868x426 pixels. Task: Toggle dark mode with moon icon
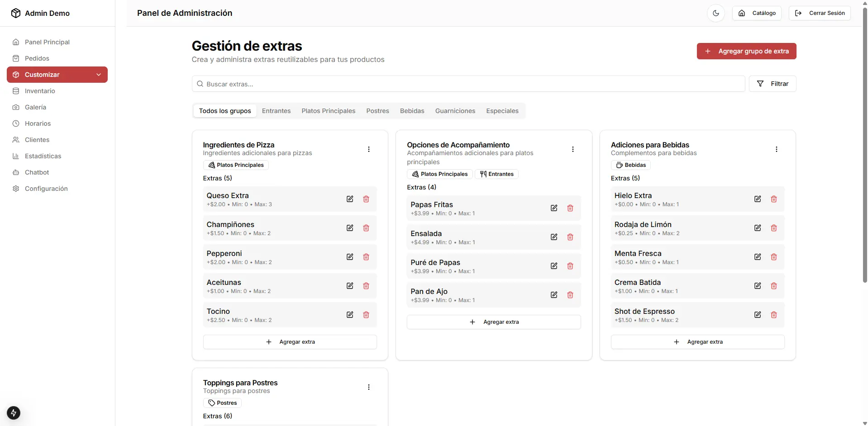click(716, 13)
